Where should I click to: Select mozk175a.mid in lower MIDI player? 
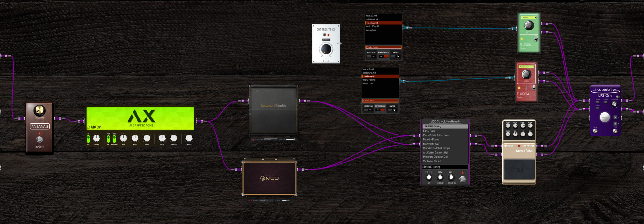(x=380, y=80)
